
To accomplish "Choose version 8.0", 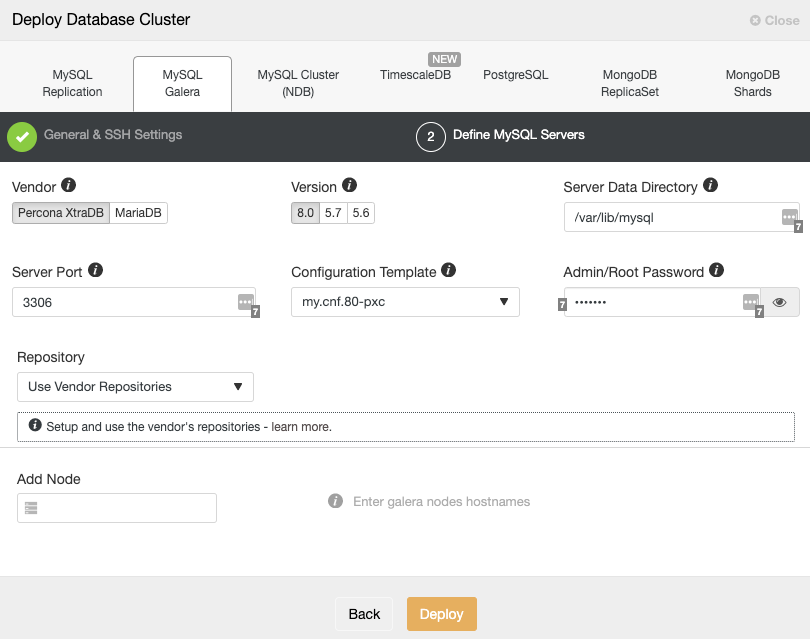I will [305, 213].
